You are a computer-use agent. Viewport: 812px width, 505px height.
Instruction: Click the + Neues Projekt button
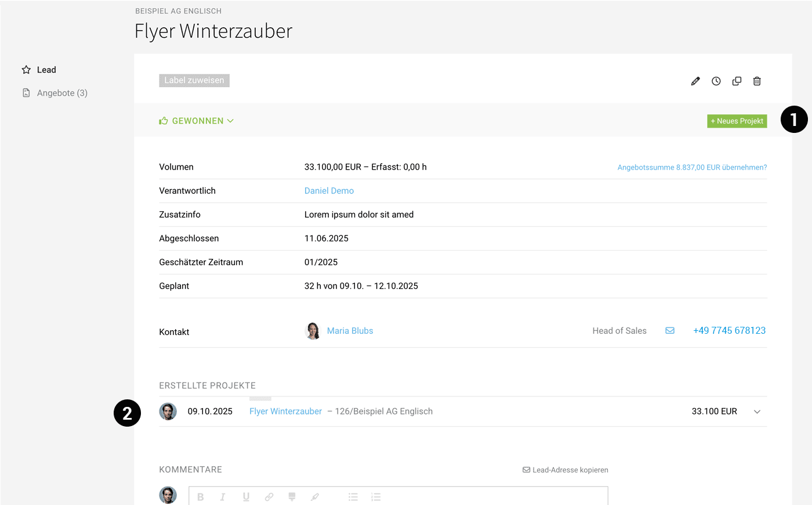737,121
